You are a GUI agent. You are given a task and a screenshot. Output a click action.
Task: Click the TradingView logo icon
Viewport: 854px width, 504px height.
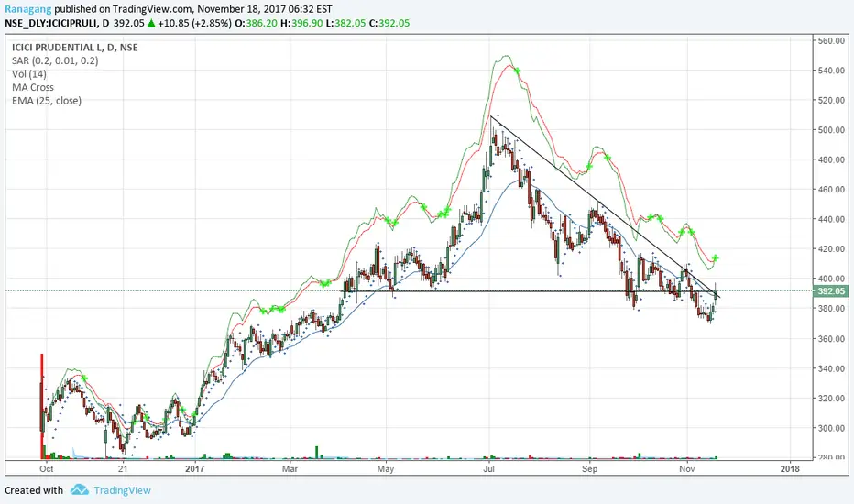(x=80, y=490)
